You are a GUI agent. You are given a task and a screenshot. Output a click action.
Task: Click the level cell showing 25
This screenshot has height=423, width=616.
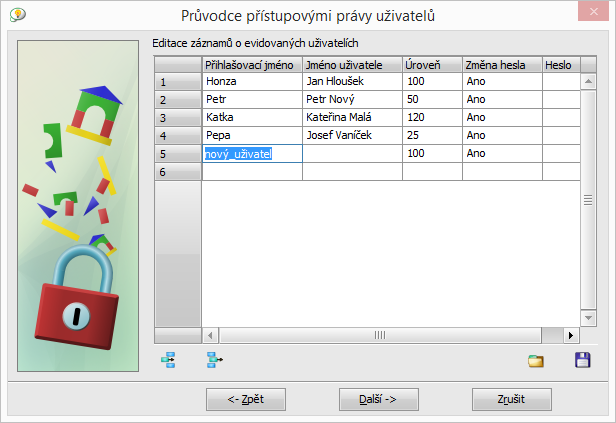(x=432, y=136)
